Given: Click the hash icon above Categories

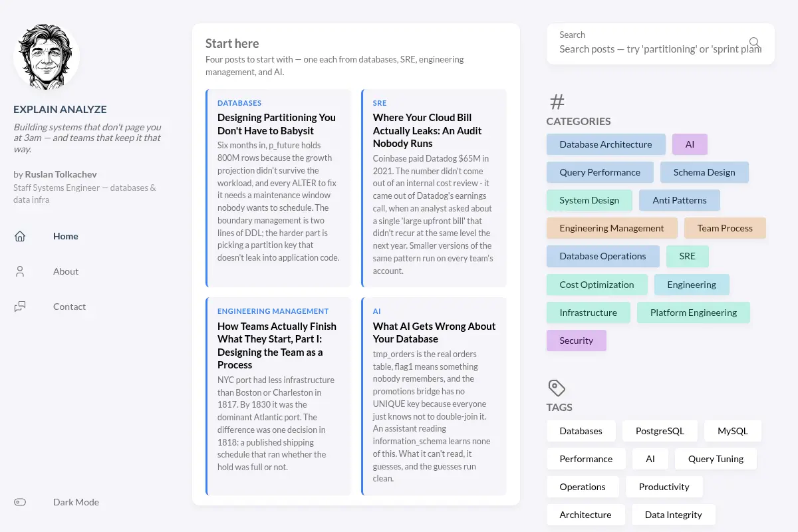Looking at the screenshot, I should pyautogui.click(x=557, y=102).
